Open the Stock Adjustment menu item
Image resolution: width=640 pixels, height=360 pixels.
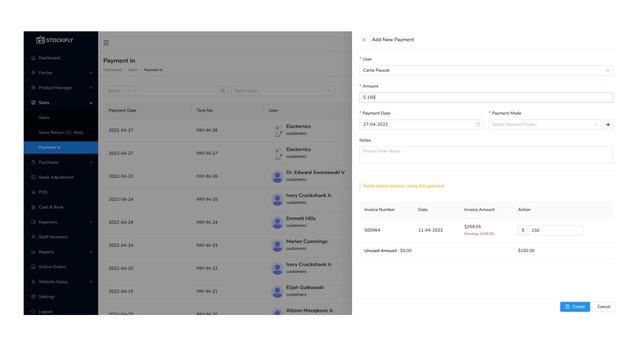(61, 177)
